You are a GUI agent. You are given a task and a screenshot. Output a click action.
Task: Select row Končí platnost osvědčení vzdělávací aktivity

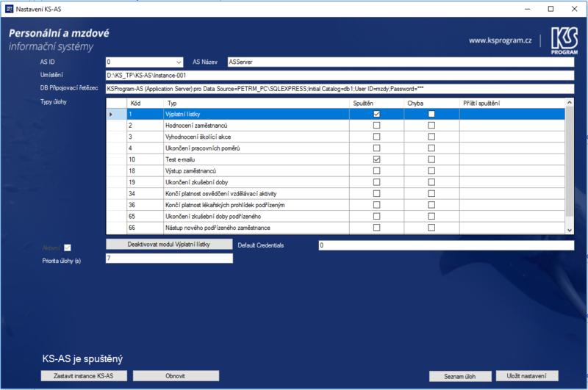click(x=336, y=193)
